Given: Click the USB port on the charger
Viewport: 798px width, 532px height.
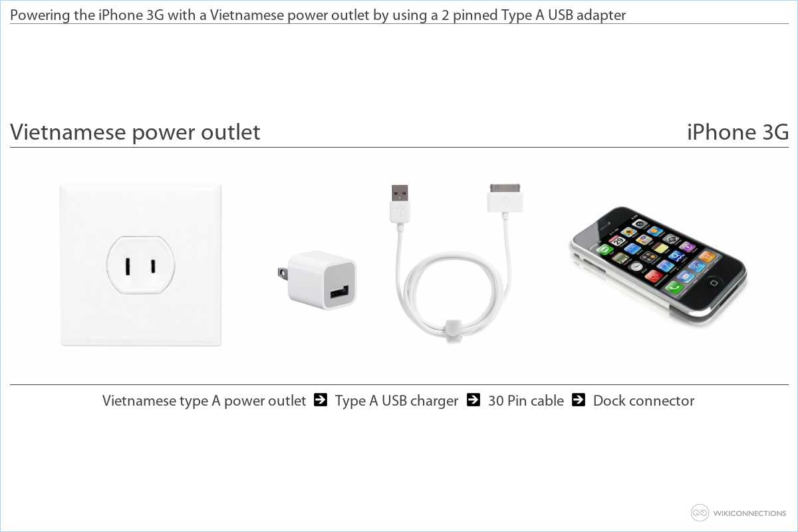Looking at the screenshot, I should coord(335,292).
